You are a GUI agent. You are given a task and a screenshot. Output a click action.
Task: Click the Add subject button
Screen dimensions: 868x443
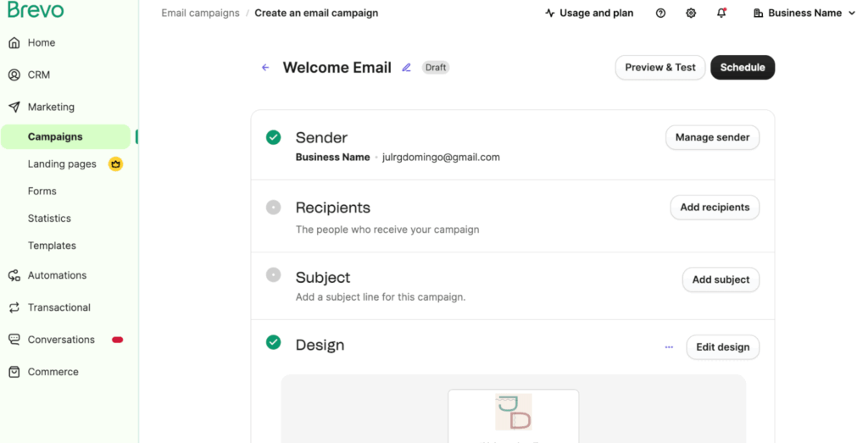tap(721, 280)
